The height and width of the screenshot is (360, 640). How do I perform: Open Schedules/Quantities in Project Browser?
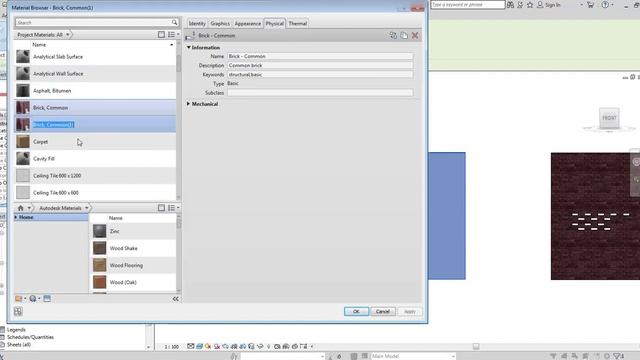[30, 337]
